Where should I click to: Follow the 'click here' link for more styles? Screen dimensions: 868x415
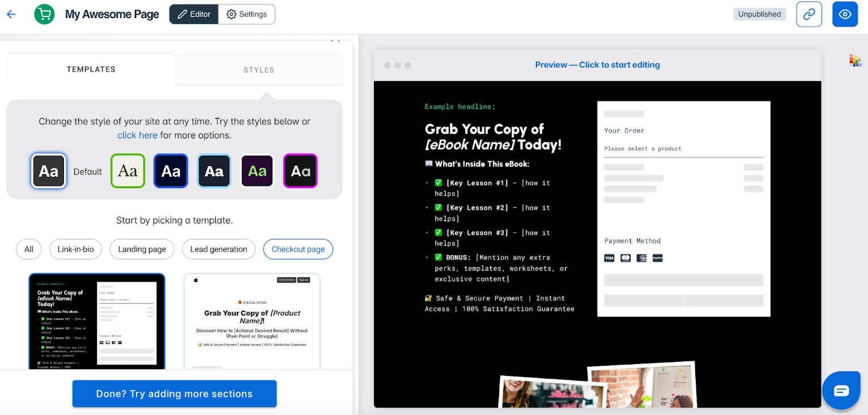click(x=137, y=135)
